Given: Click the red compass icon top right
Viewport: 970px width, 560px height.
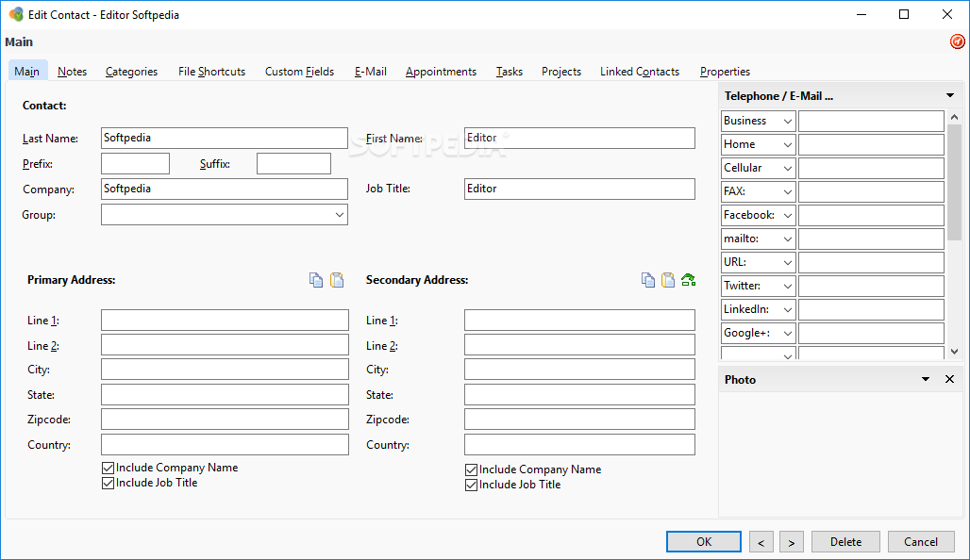Looking at the screenshot, I should click(x=957, y=41).
